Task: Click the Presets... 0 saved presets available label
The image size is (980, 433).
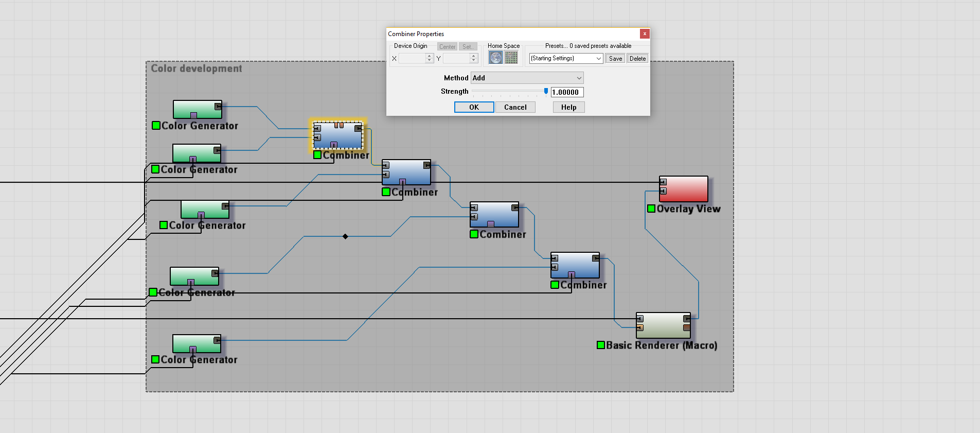Action: coord(588,46)
